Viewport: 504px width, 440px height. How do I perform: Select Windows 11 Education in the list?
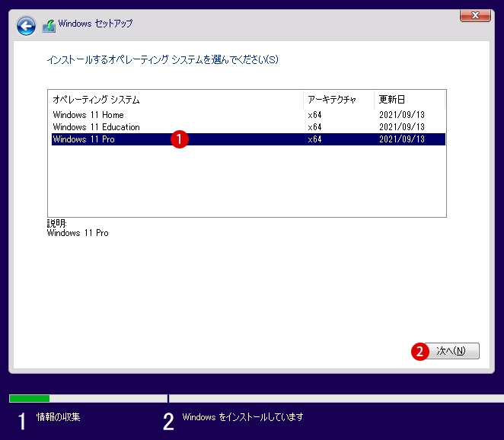pyautogui.click(x=248, y=127)
